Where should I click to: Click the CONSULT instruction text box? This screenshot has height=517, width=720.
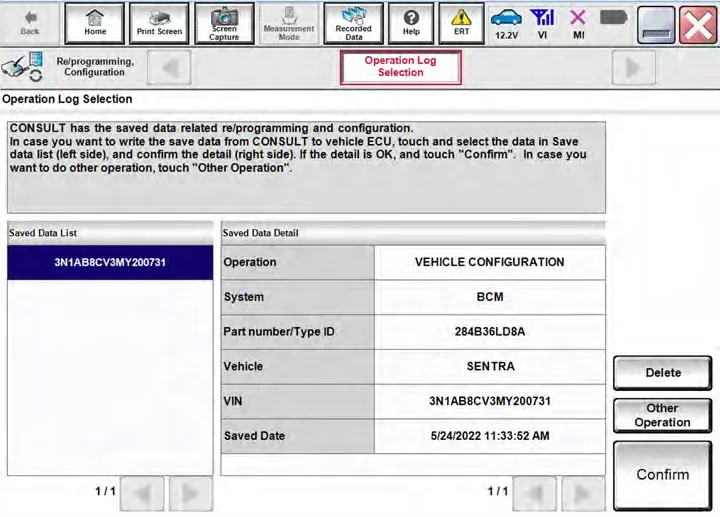(306, 167)
